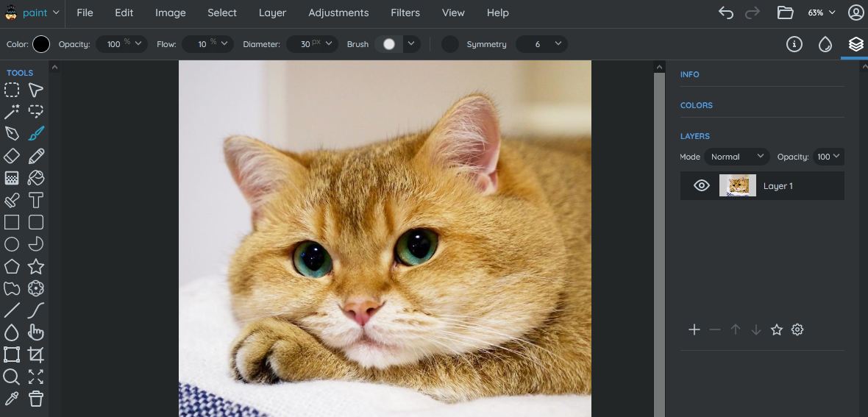Select the Pen tool
Image resolution: width=868 pixels, height=417 pixels.
pyautogui.click(x=12, y=134)
